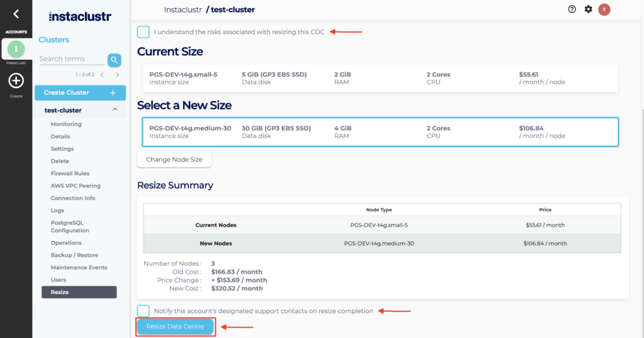Open the help question mark icon

(572, 9)
